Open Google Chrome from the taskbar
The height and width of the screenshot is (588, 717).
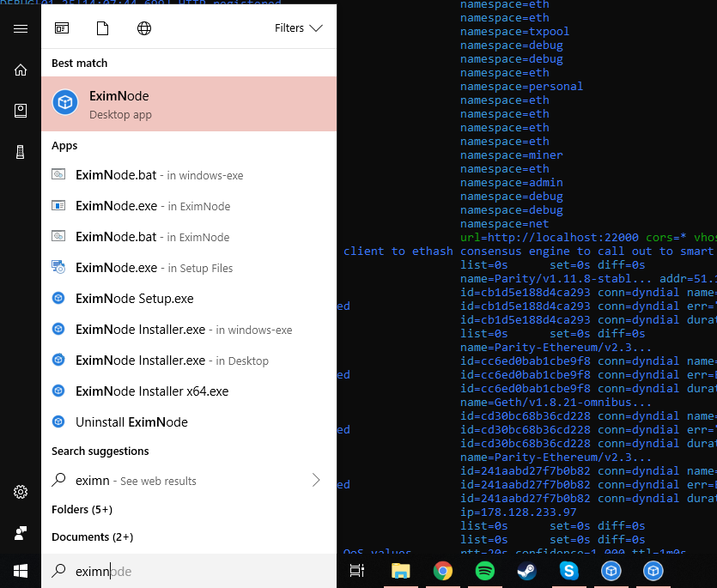(442, 571)
